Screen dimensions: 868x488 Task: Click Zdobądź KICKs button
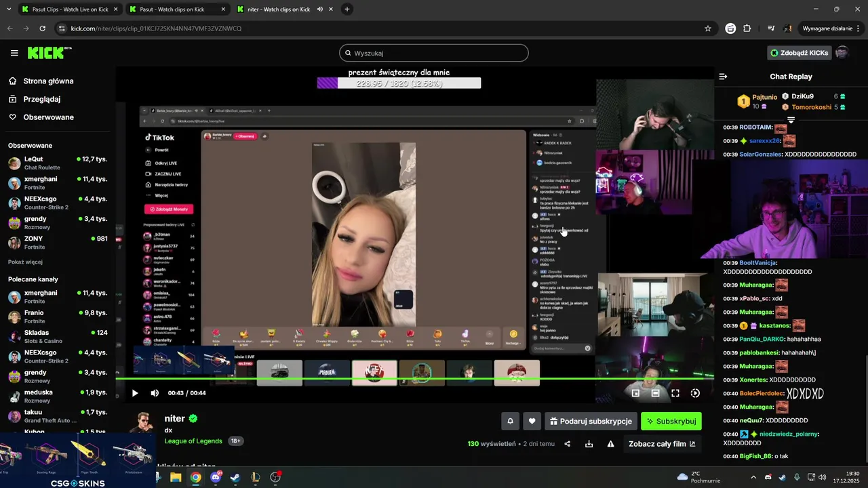point(799,53)
